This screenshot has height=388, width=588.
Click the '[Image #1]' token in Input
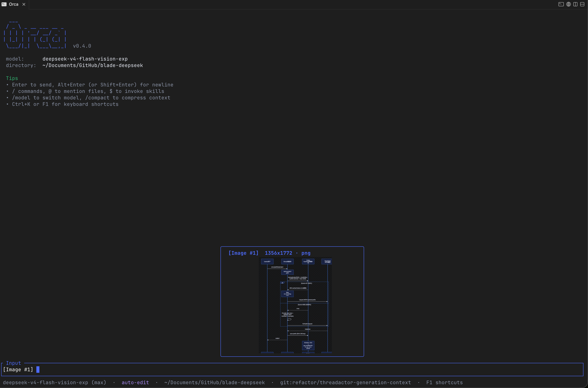(18, 370)
